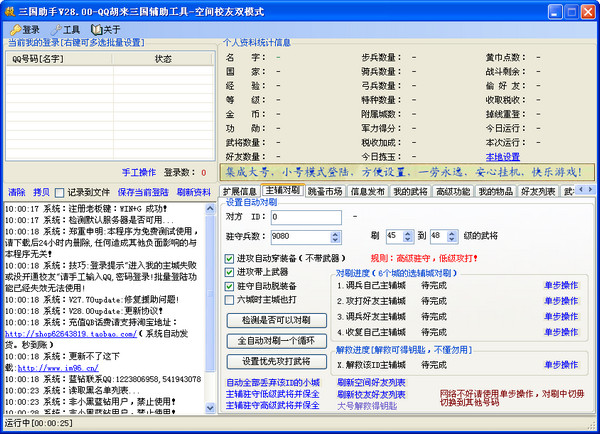This screenshot has height=434, width=600.
Task: Click the 驻守兵数 value field
Action: click(300, 237)
